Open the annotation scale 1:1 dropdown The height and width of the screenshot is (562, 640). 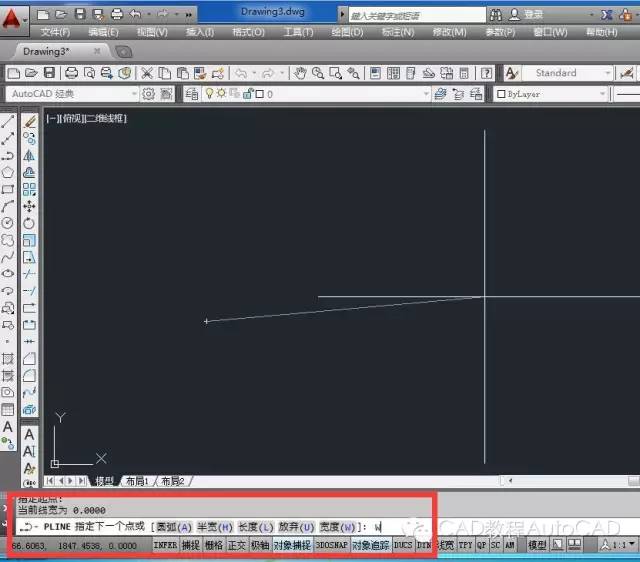618,544
